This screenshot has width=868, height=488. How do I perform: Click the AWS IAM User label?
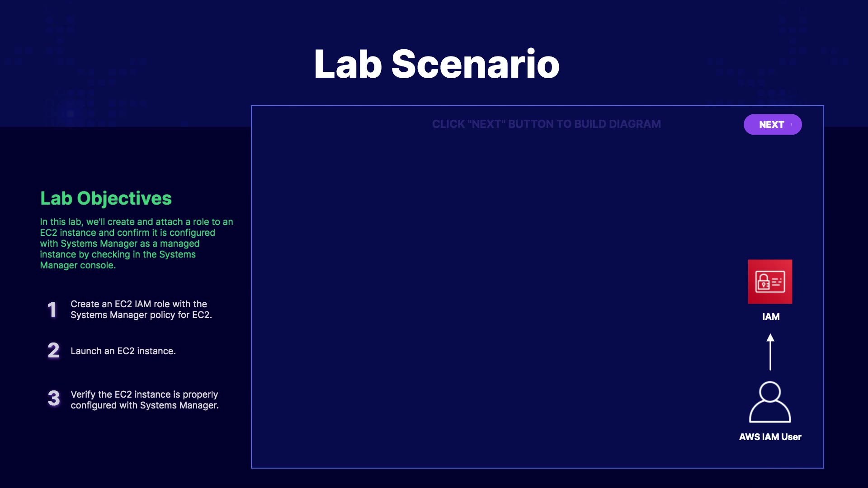tap(770, 437)
